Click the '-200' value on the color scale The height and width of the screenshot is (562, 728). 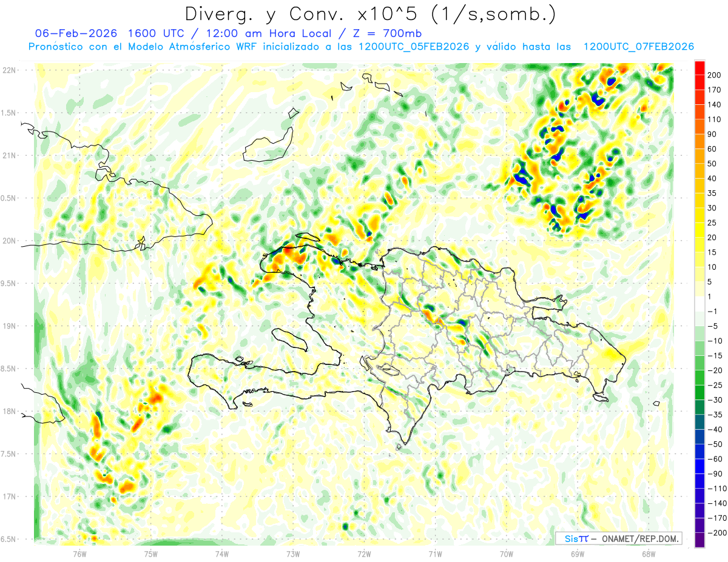[717, 532]
